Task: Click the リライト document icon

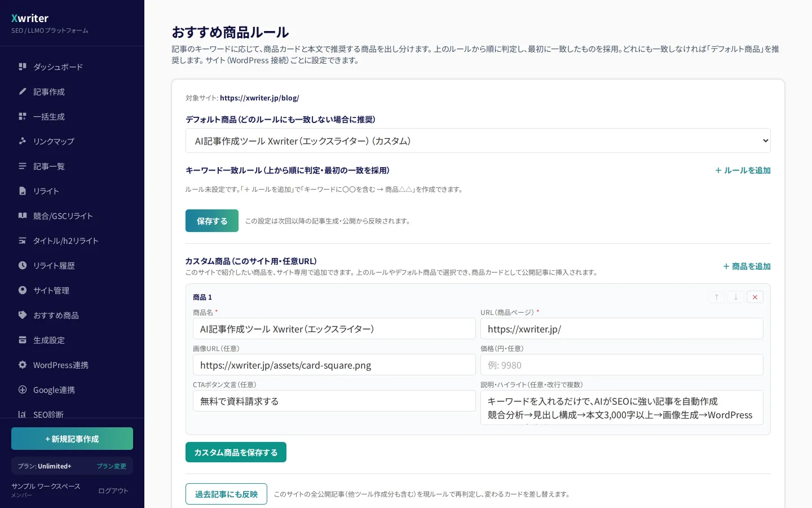Action: coord(23,191)
